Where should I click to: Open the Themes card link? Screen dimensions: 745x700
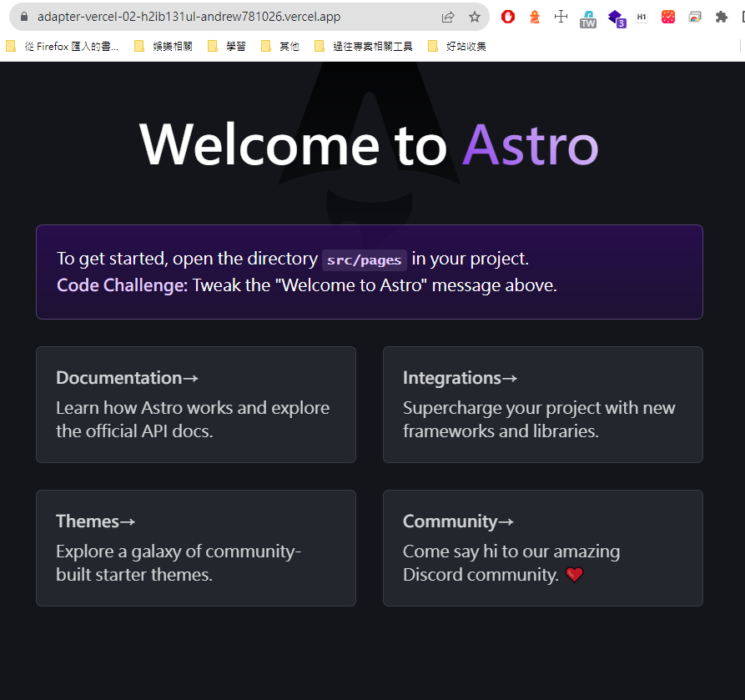pyautogui.click(x=196, y=548)
